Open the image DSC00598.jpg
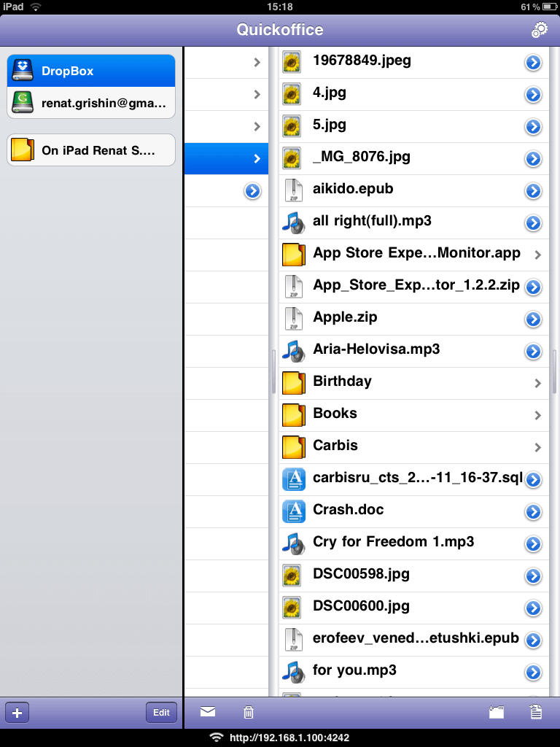The width and height of the screenshot is (560, 747). coord(414,576)
